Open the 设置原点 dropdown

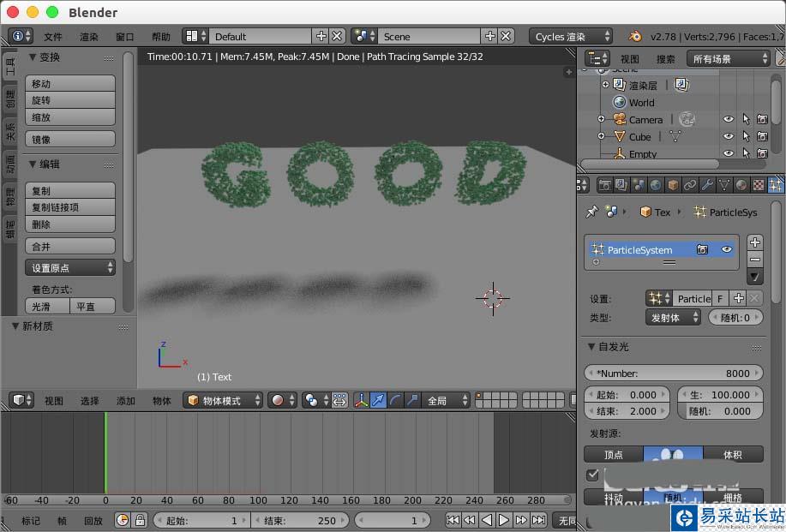coord(70,267)
